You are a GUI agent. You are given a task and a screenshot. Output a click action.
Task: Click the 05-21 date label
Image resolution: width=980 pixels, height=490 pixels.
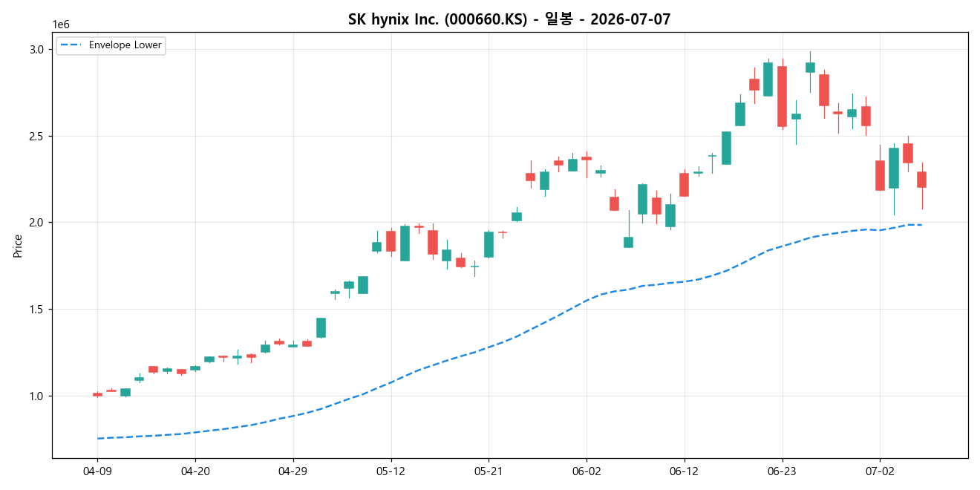point(489,471)
